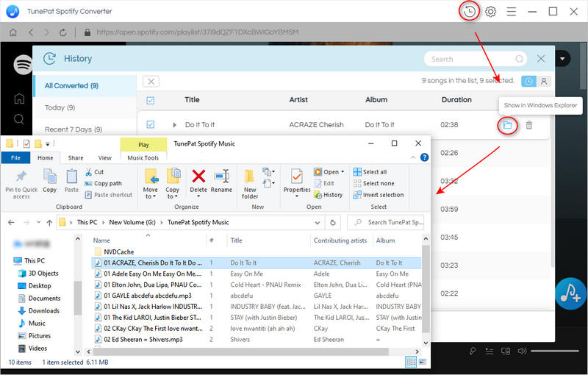Click the Spotify logo
588x375 pixels.
point(24,65)
